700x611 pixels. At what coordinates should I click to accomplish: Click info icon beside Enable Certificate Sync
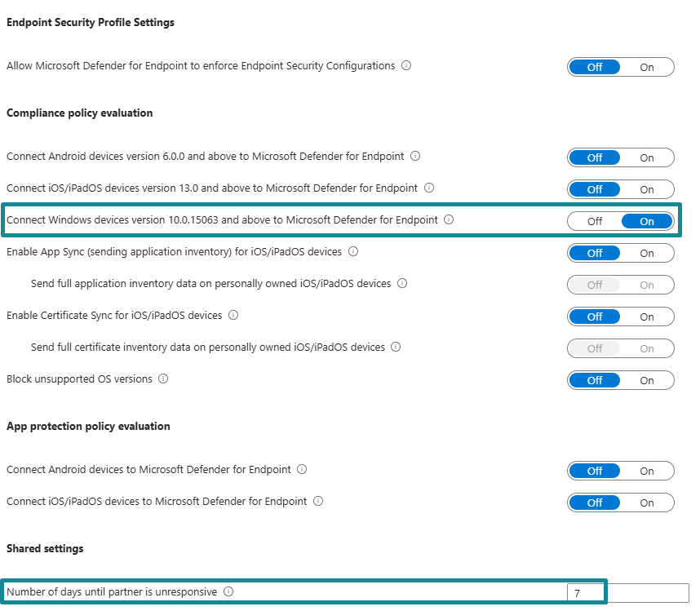[x=233, y=315]
